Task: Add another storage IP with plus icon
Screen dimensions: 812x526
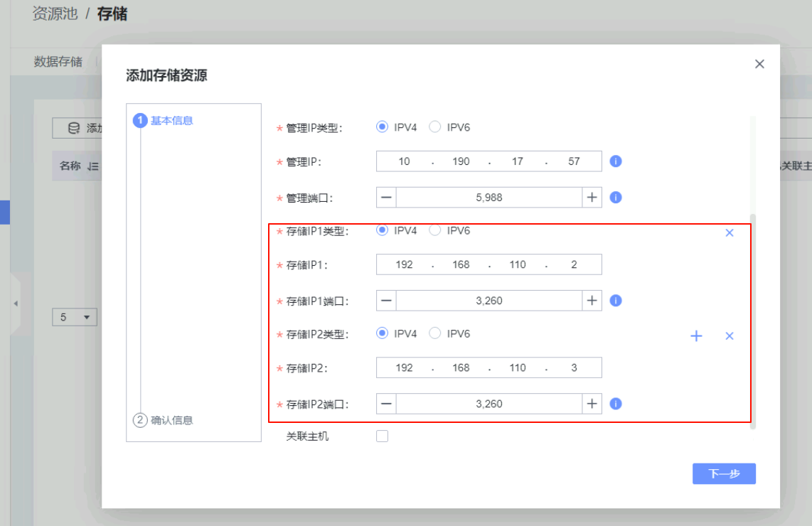Action: (696, 336)
